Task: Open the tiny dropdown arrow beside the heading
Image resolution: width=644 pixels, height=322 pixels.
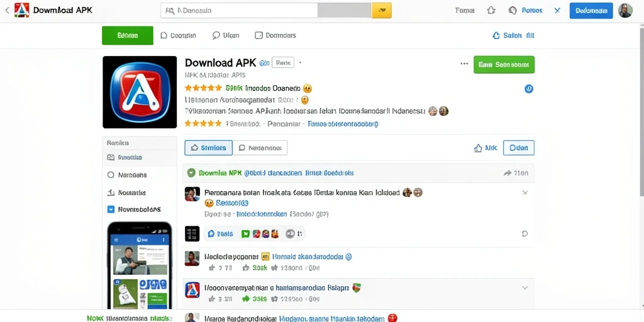Action: click(x=300, y=63)
